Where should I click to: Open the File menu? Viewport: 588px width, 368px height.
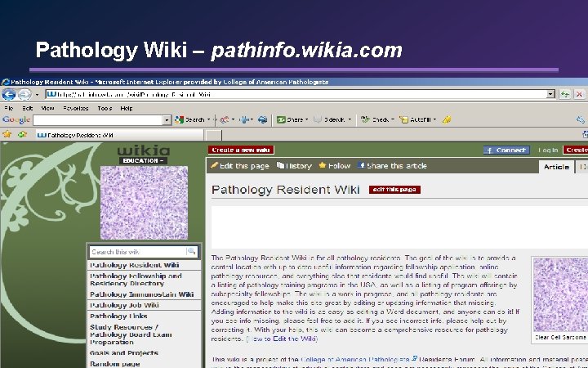9,108
